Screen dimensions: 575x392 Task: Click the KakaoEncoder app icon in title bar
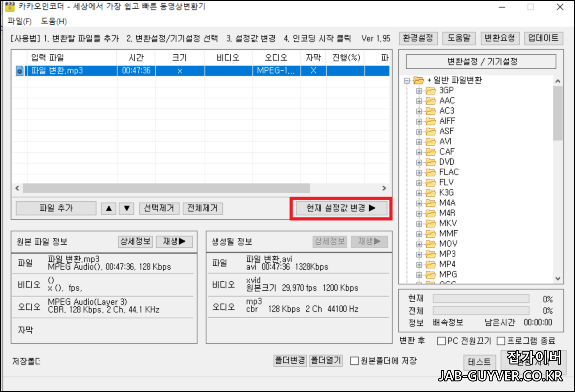click(x=10, y=6)
